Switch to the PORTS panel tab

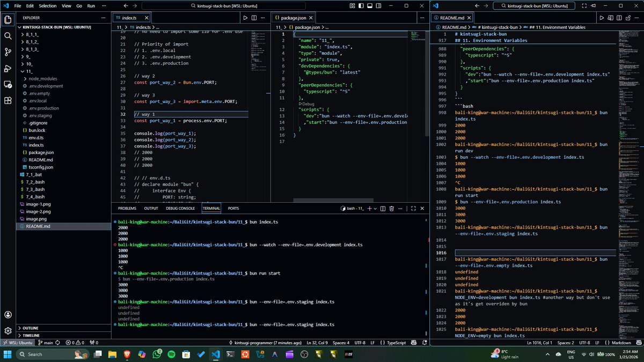pyautogui.click(x=233, y=208)
